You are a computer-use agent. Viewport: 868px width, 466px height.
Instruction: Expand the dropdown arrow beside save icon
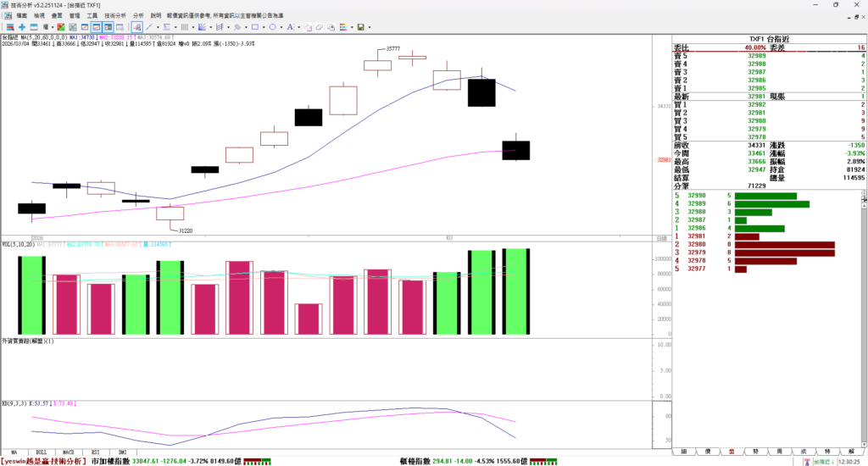[x=370, y=27]
